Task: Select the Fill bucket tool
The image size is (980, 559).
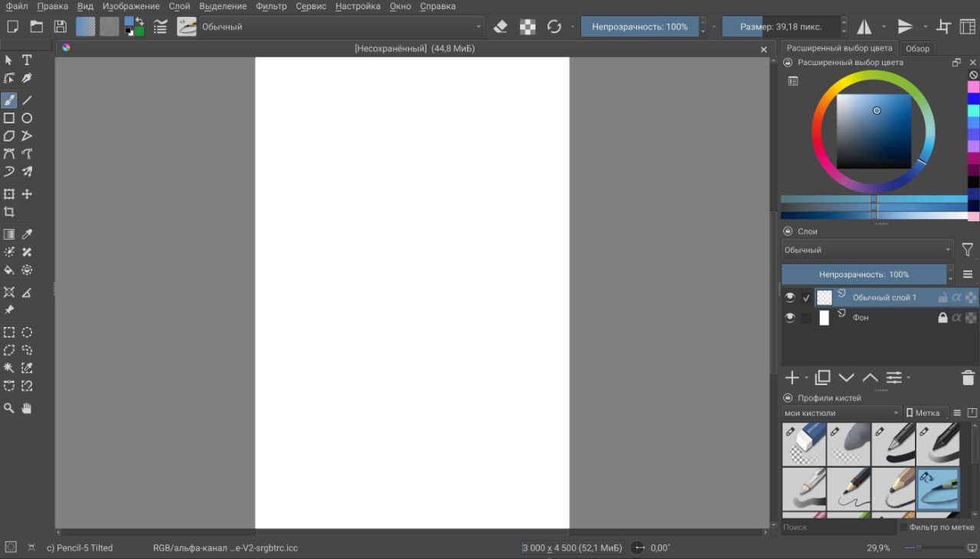Action: pyautogui.click(x=9, y=270)
